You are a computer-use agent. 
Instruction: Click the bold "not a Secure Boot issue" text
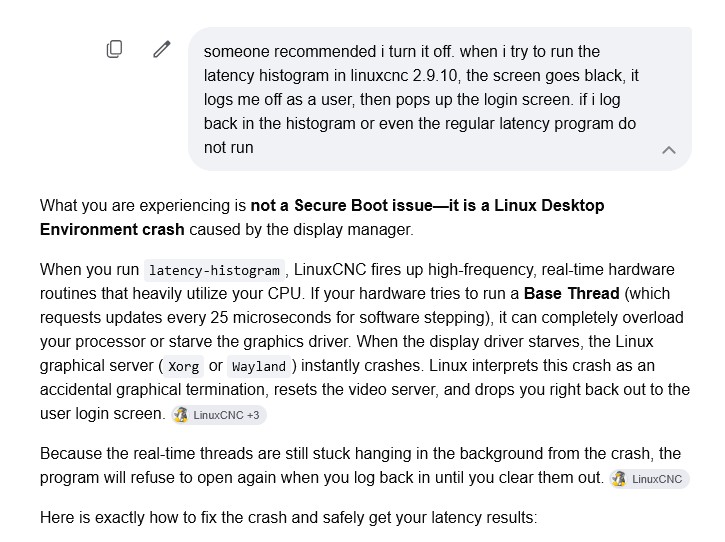point(341,205)
